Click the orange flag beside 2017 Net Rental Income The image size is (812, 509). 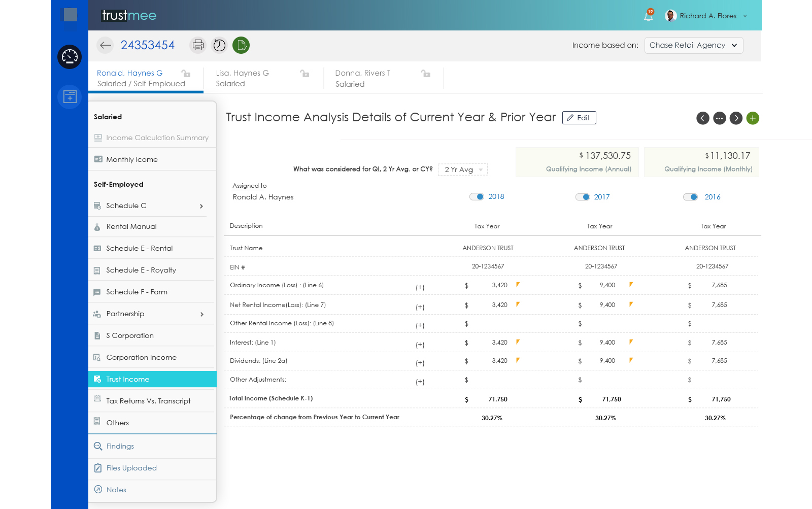pyautogui.click(x=631, y=304)
